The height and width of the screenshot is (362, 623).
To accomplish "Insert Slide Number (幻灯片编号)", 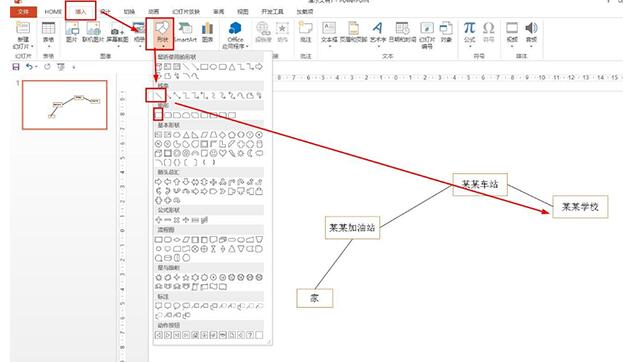I will [x=427, y=35].
